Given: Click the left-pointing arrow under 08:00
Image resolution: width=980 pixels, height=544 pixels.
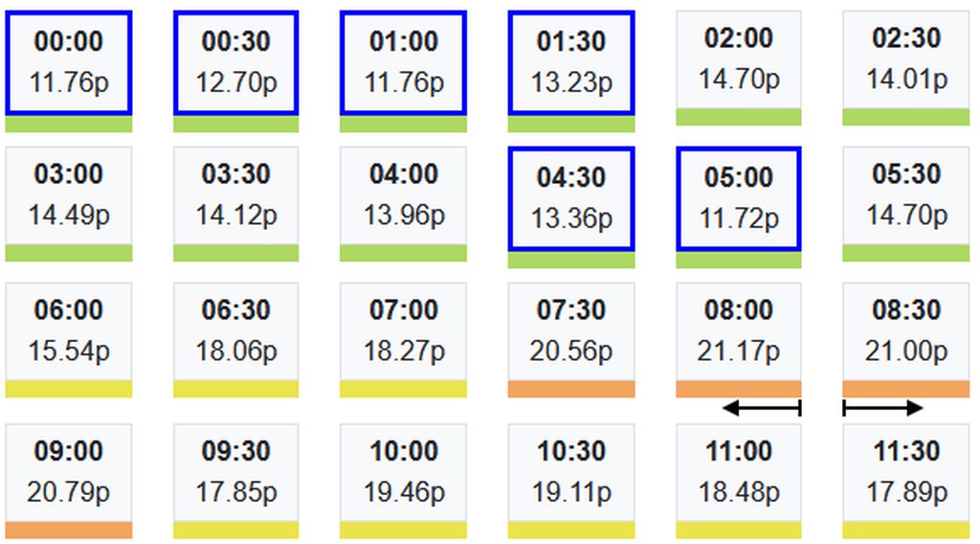Looking at the screenshot, I should click(760, 409).
